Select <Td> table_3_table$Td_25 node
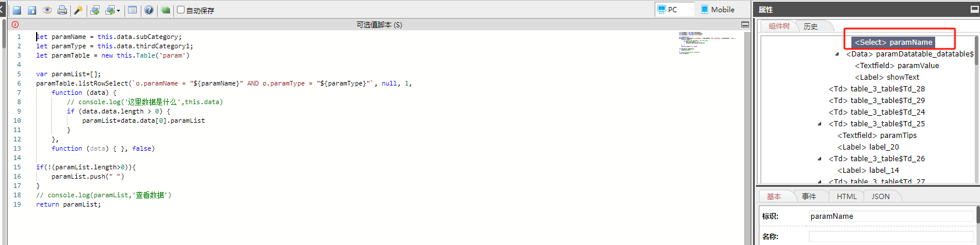980x245 pixels. [876, 123]
